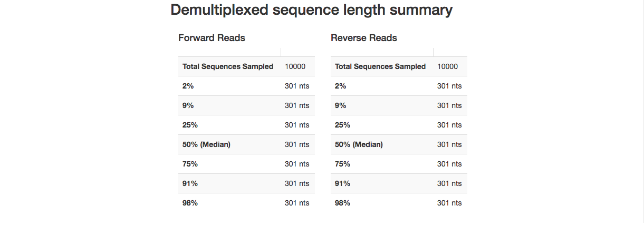The width and height of the screenshot is (644, 225).
Task: Select the 10000 value under Forward Reads
Action: [295, 66]
